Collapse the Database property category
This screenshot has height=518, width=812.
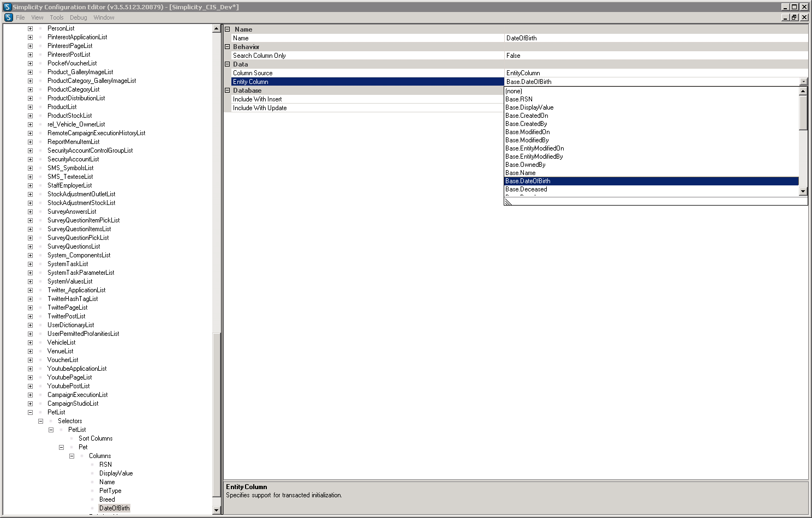228,91
